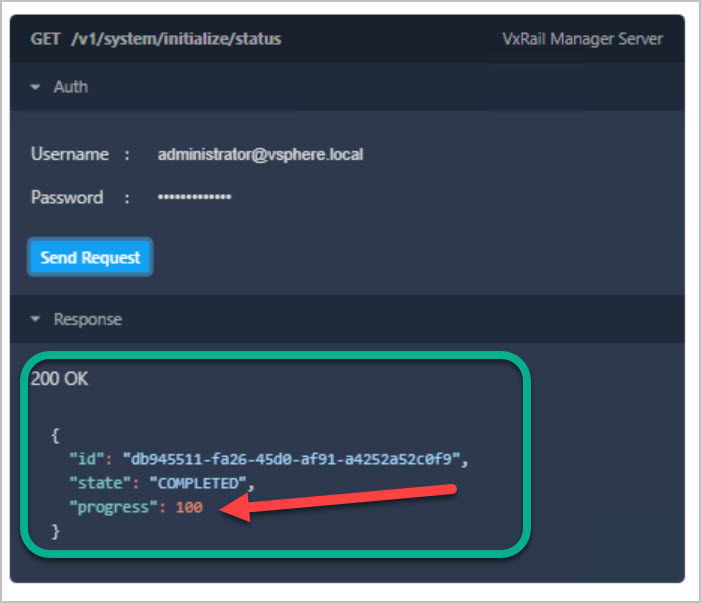Click the GET method label

click(45, 39)
